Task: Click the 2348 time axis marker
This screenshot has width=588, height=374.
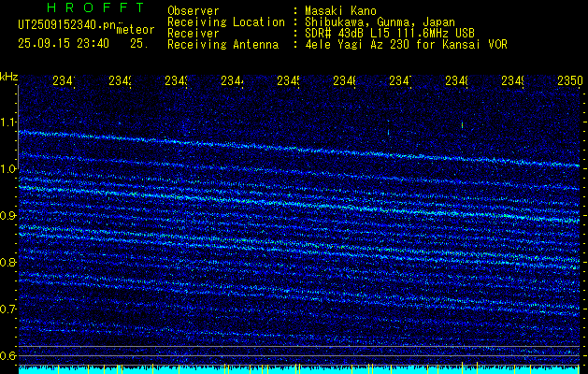Action: click(x=457, y=80)
